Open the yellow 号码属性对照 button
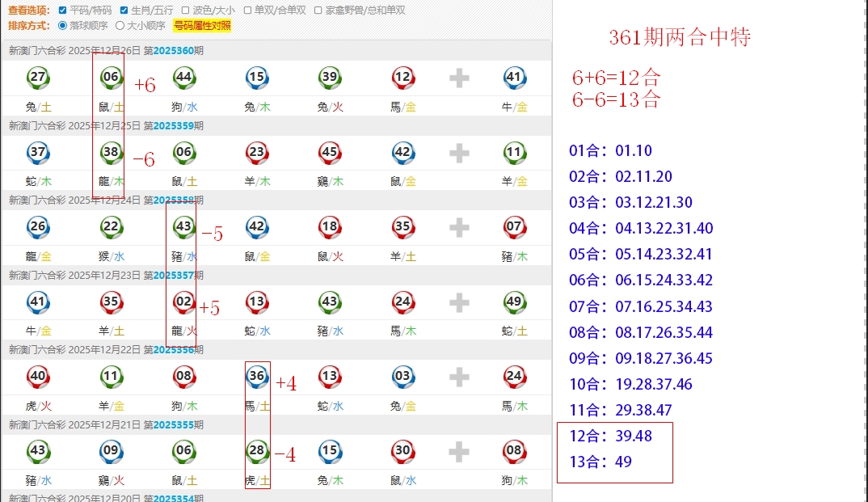 pos(202,25)
